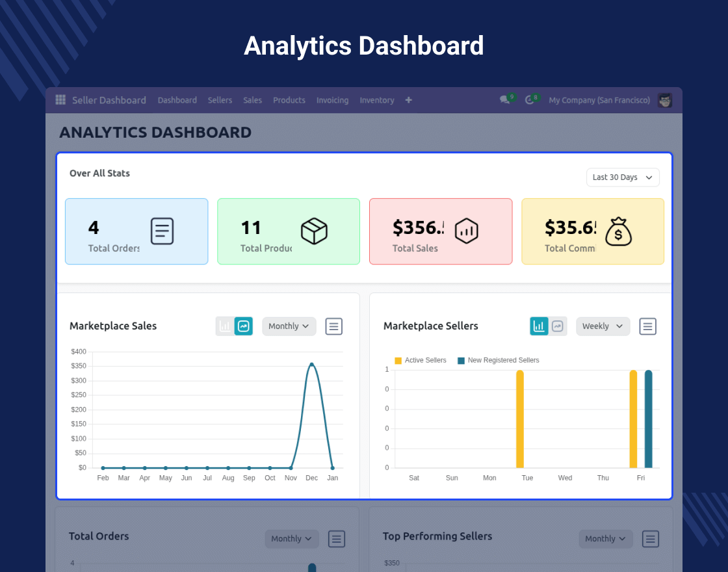Open the chat messages icon
This screenshot has width=728, height=572.
(x=504, y=100)
